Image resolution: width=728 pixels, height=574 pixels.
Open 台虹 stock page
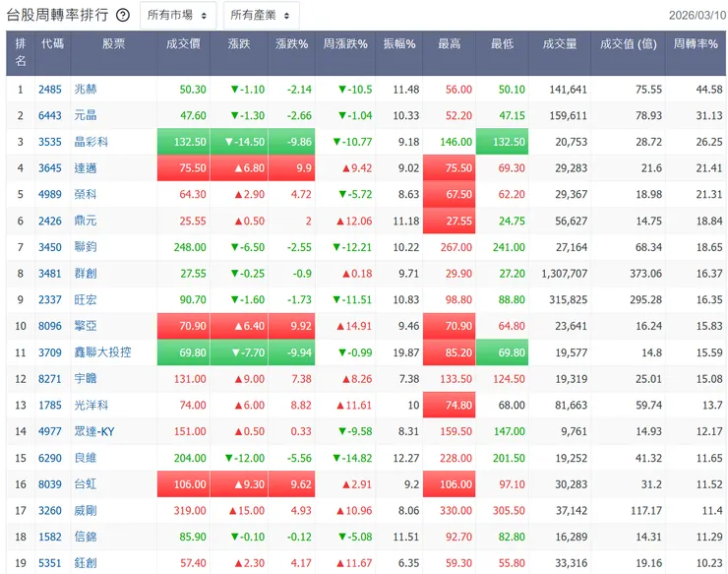point(86,484)
